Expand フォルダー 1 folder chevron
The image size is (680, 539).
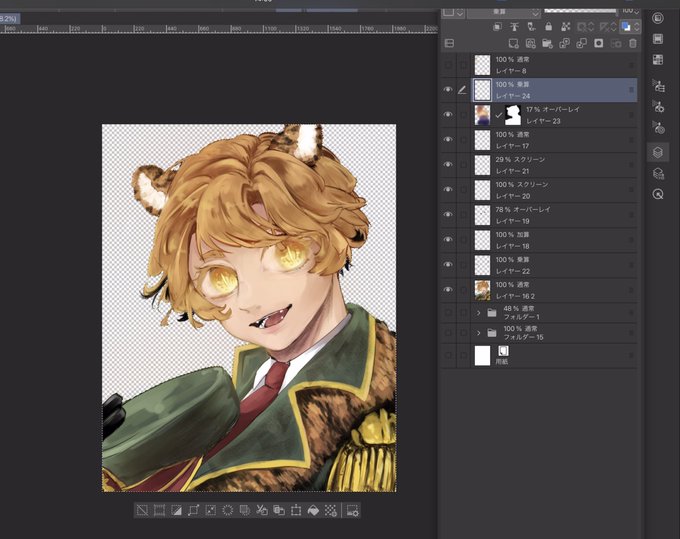click(479, 312)
